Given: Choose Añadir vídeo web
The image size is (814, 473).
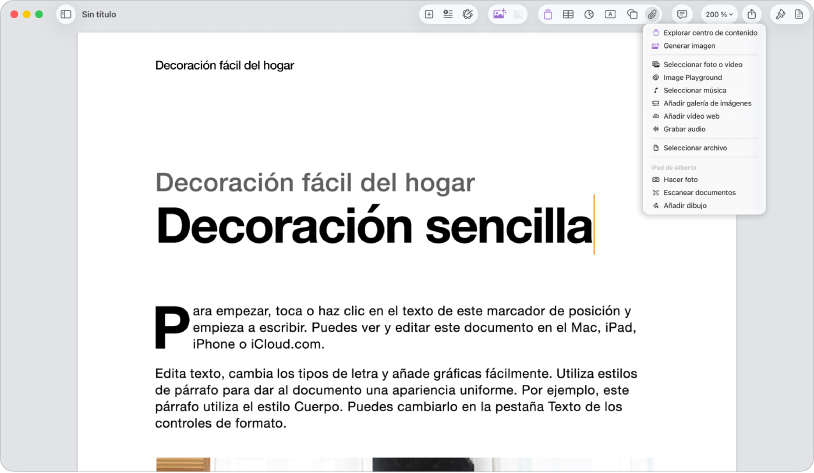Looking at the screenshot, I should 704,116.
